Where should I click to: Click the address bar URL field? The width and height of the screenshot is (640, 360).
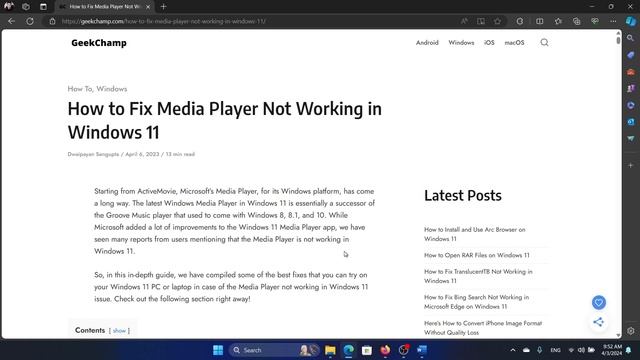(x=257, y=21)
